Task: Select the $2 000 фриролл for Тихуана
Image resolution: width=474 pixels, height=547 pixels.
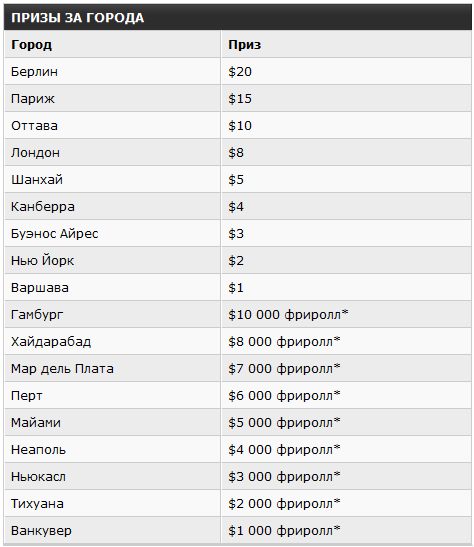Action: 284,504
